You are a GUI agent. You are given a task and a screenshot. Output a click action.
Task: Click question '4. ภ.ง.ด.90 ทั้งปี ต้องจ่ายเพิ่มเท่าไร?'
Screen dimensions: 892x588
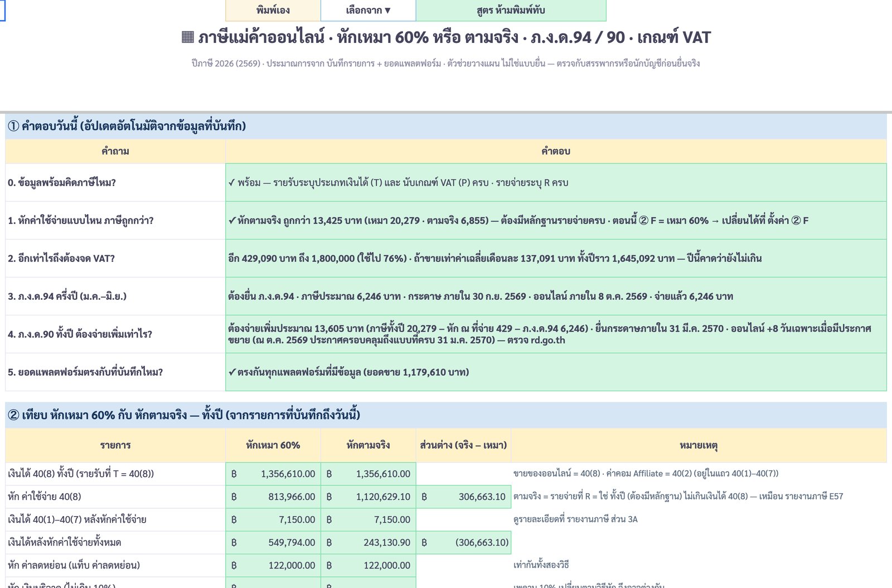(x=115, y=334)
